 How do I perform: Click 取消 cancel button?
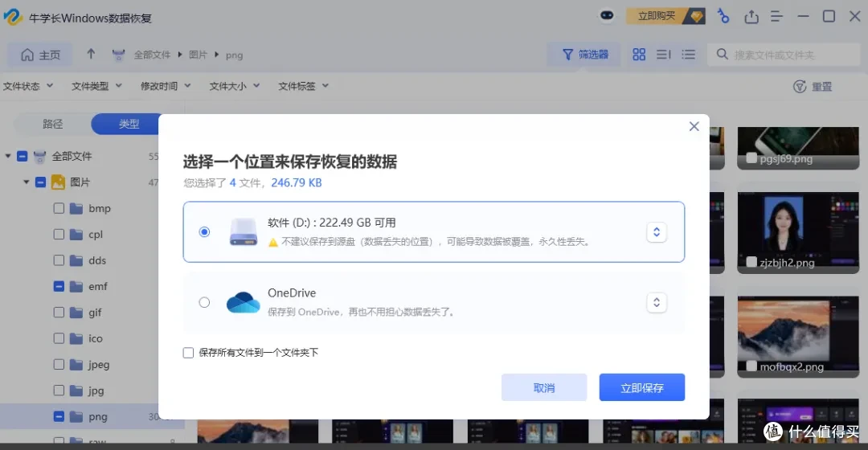point(544,387)
